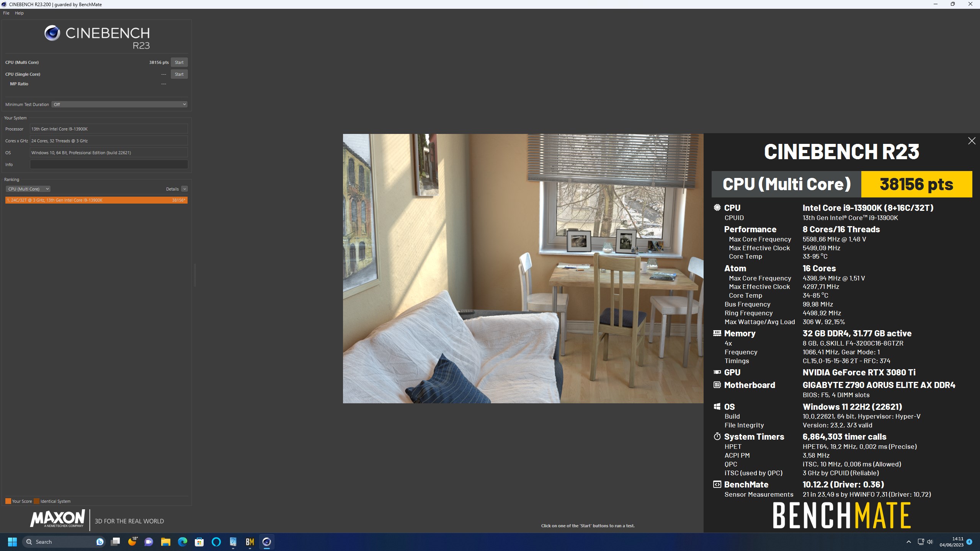Image resolution: width=980 pixels, height=551 pixels.
Task: Click the Cores x GHz field
Action: tap(109, 141)
